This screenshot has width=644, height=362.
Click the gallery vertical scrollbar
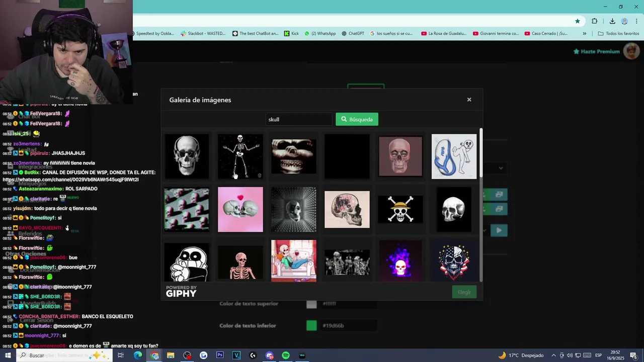(481, 153)
